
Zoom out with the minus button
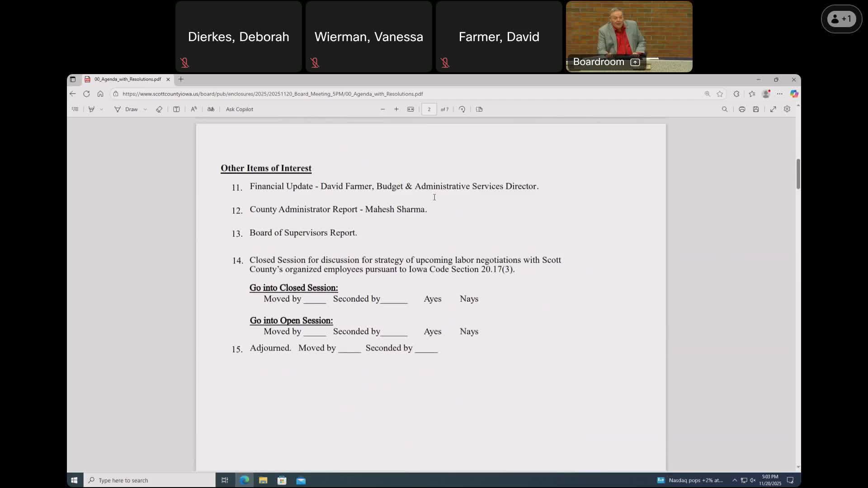coord(383,109)
